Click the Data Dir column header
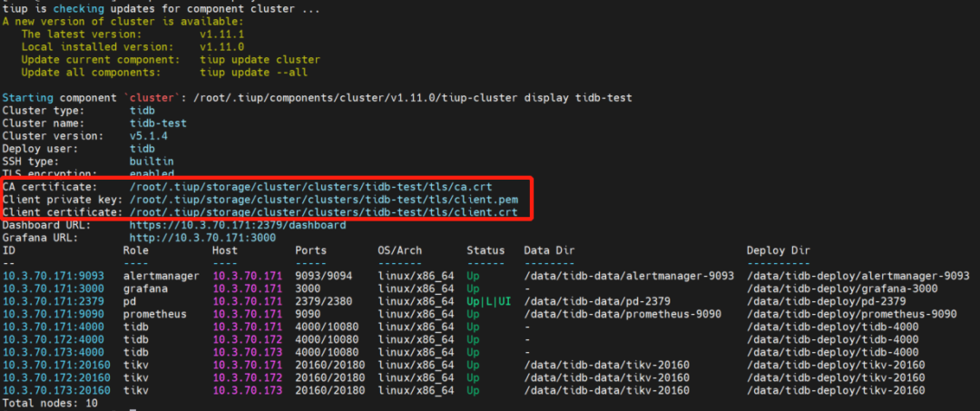 549,250
